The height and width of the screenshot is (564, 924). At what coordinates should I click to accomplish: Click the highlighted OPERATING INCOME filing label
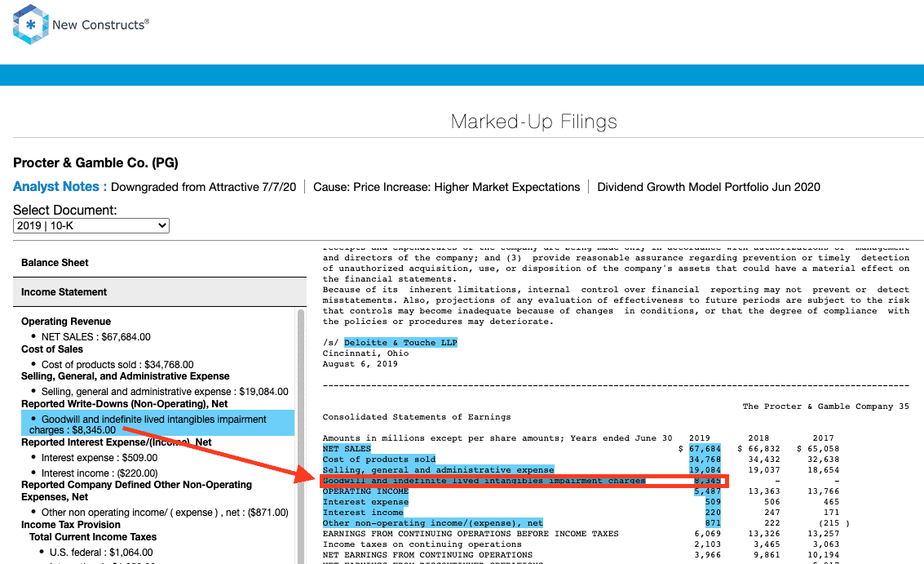coord(365,491)
